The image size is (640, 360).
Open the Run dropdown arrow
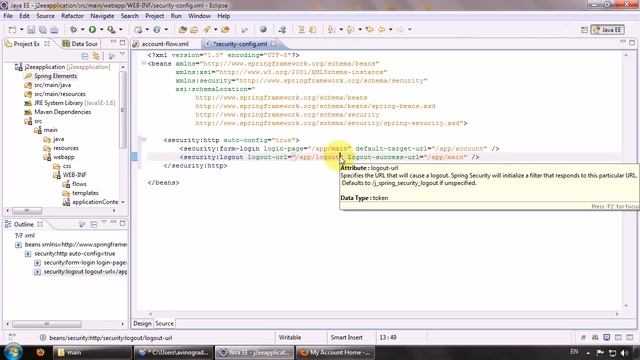pos(101,29)
